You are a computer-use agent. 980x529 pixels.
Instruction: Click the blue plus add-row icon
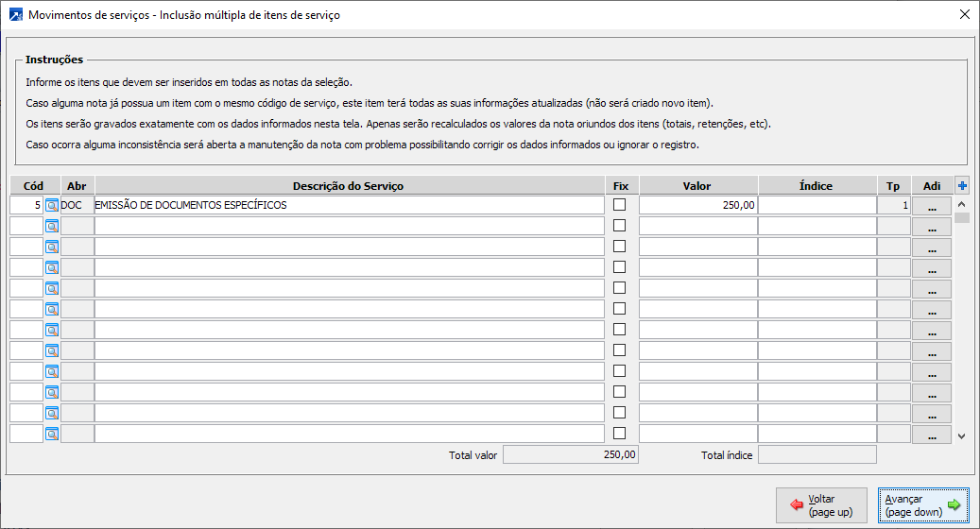pyautogui.click(x=962, y=186)
